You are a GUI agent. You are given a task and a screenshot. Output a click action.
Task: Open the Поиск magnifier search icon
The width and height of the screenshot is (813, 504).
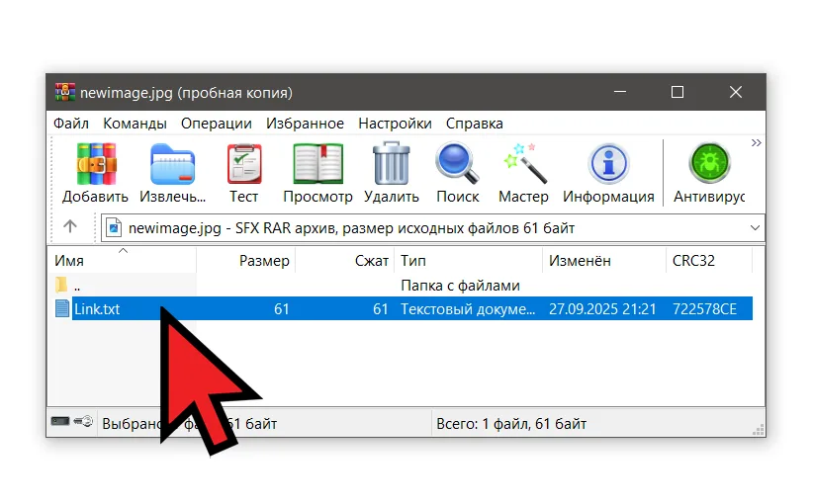pos(457,163)
